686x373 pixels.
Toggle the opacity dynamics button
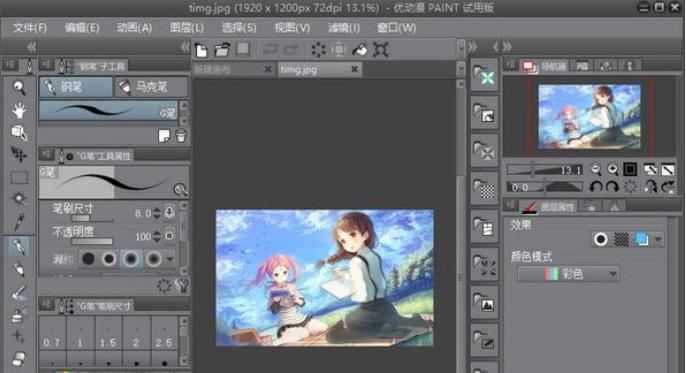[170, 236]
